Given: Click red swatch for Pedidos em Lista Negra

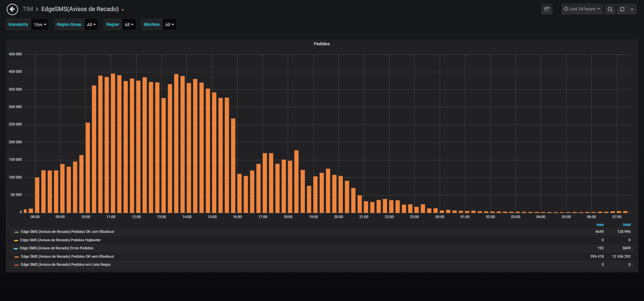Looking at the screenshot, I should pyautogui.click(x=16, y=265).
